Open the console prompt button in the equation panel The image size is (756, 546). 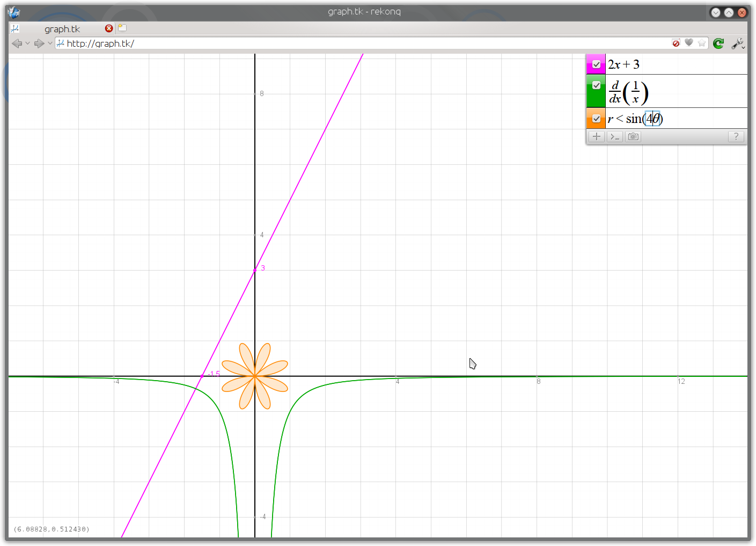point(615,136)
